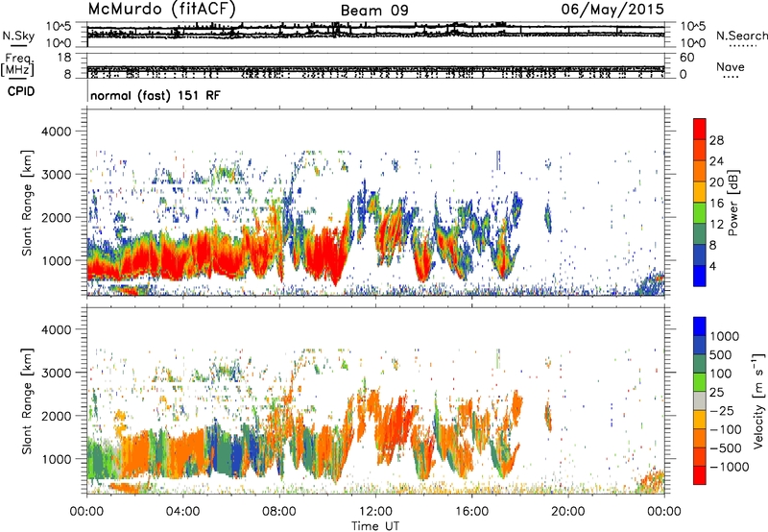Click the '4' tick on power colorbar
The width and height of the screenshot is (768, 532).
pyautogui.click(x=712, y=266)
